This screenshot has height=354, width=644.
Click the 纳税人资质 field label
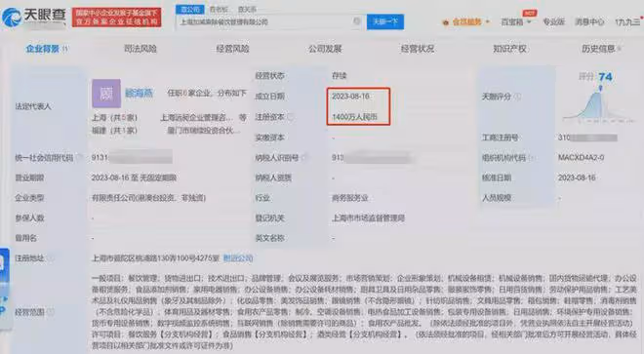pos(273,177)
